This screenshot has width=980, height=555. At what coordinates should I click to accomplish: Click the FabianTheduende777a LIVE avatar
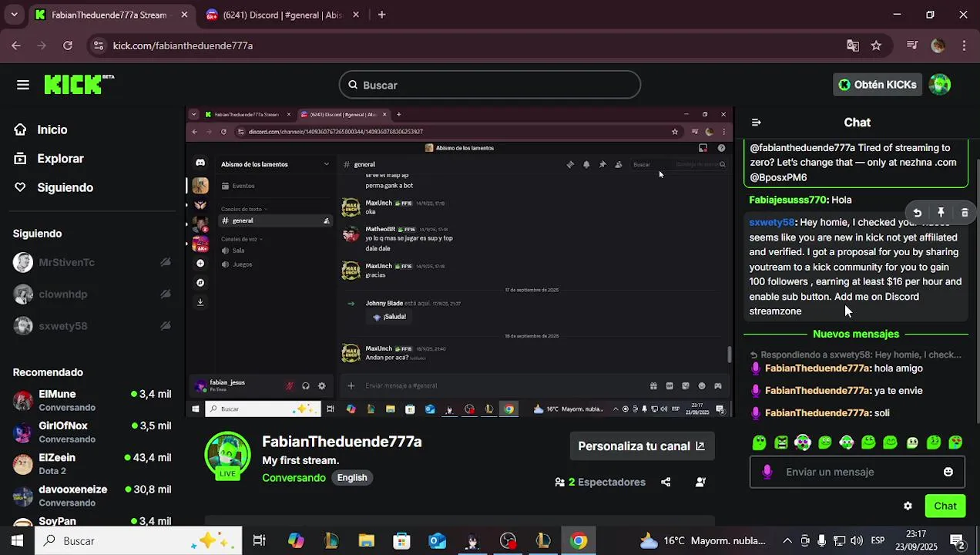227,456
